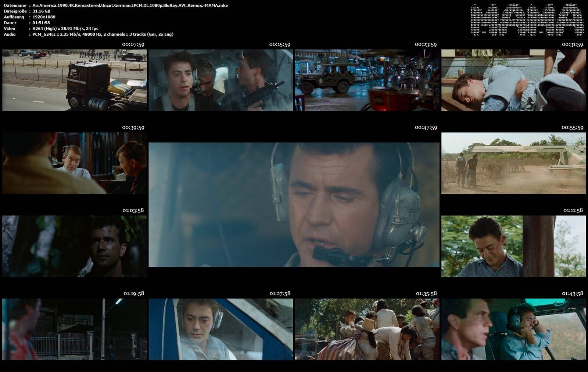Select the 01:03:58 dark jungle face thumbnail
This screenshot has height=372, width=588.
click(74, 246)
